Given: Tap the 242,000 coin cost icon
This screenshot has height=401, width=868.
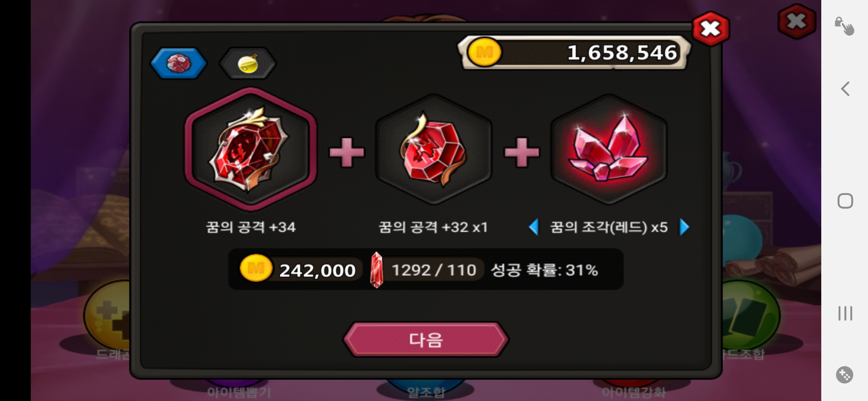Looking at the screenshot, I should 256,268.
